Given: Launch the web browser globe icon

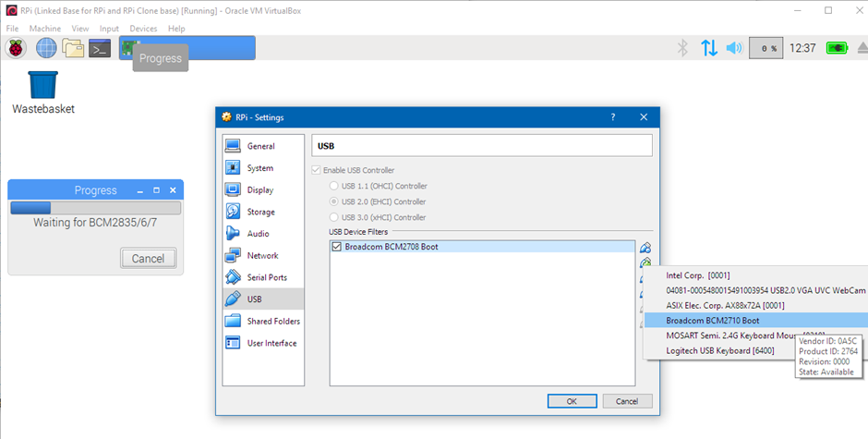Looking at the screenshot, I should [45, 48].
